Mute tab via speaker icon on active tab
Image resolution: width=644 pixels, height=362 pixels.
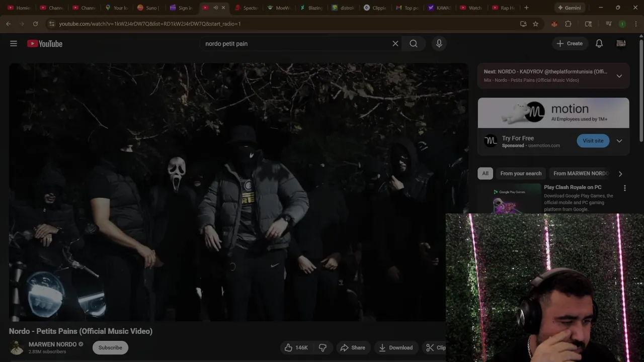pos(215,8)
